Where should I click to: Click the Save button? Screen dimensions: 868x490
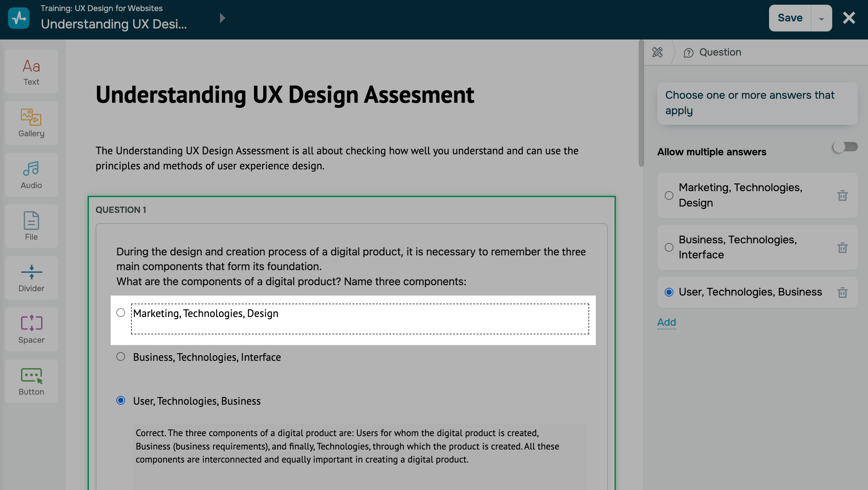789,18
